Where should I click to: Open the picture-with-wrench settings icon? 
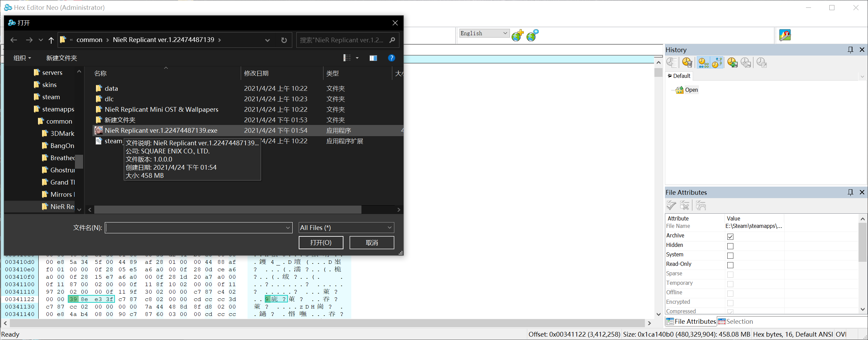785,35
